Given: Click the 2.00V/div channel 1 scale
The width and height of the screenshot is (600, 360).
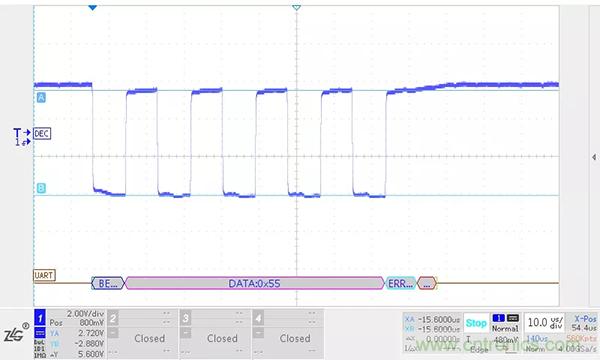Looking at the screenshot, I should click(x=85, y=314).
